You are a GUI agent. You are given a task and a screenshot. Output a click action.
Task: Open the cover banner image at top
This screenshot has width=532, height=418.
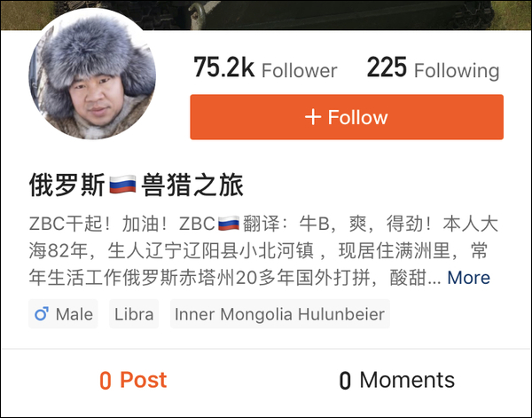pos(266,15)
